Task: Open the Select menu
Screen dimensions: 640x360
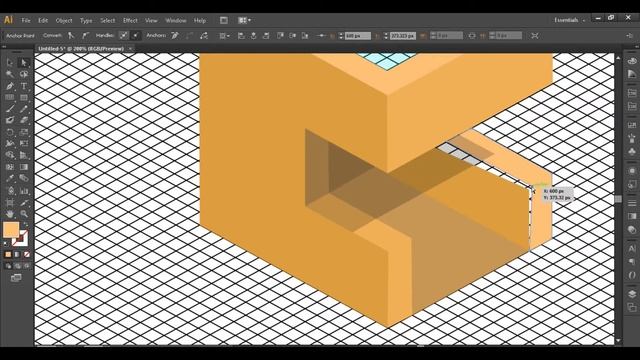Action: 108,20
